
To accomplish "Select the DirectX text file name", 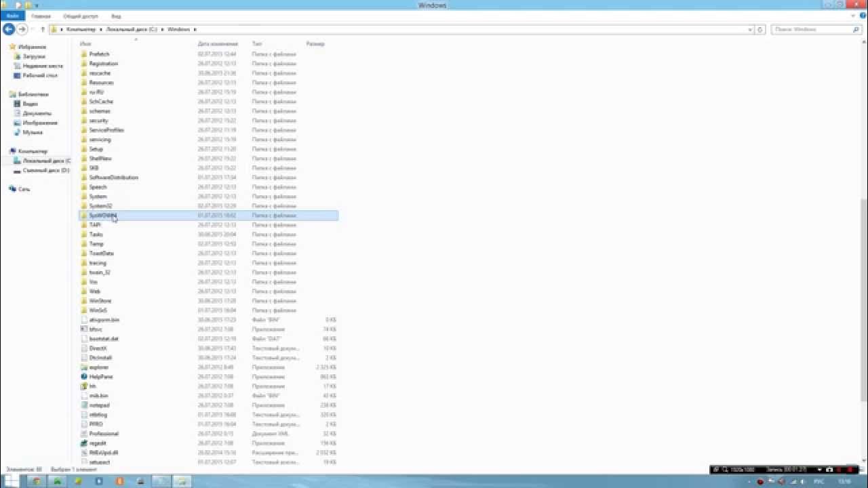I will (x=98, y=348).
